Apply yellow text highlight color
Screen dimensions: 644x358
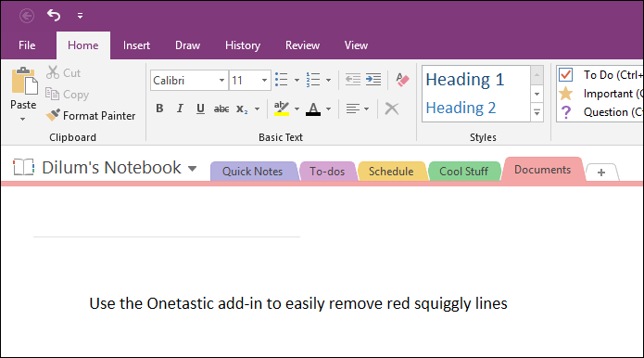[x=282, y=109]
